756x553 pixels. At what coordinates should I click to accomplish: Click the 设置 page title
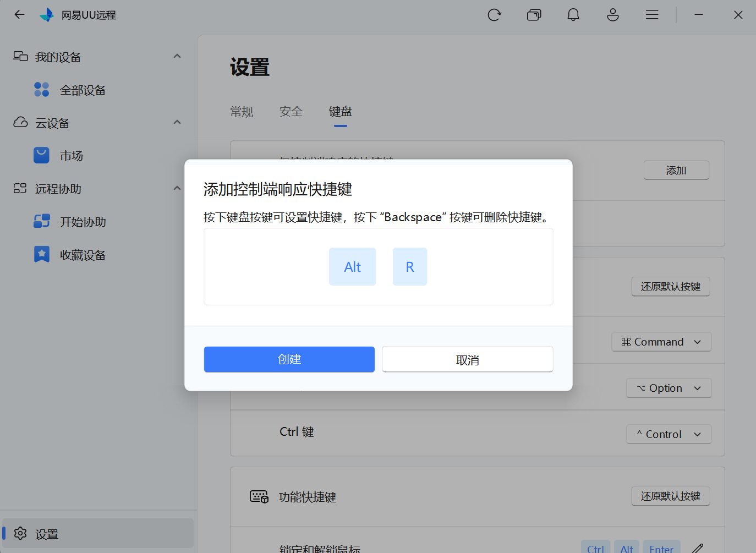(x=250, y=67)
